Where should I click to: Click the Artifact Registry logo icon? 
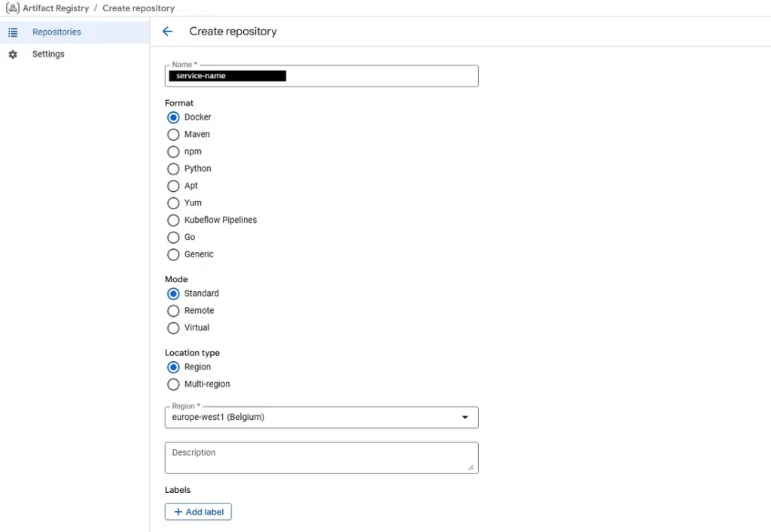click(x=13, y=8)
